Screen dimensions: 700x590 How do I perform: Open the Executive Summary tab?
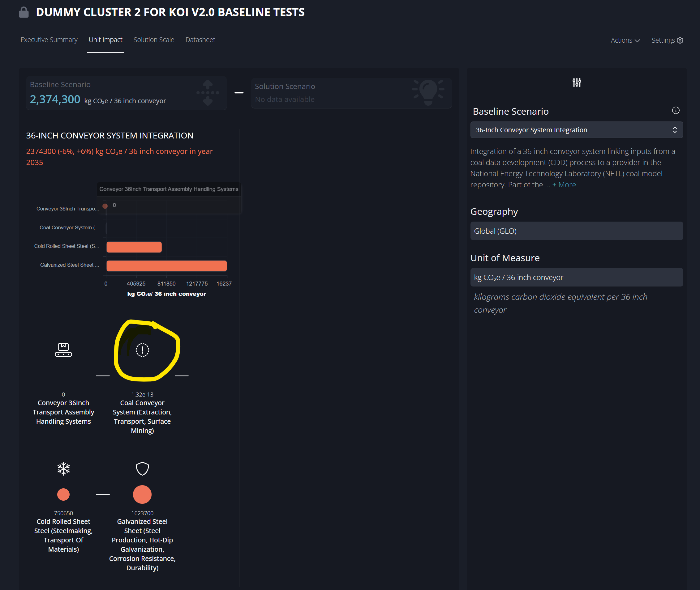click(x=49, y=40)
